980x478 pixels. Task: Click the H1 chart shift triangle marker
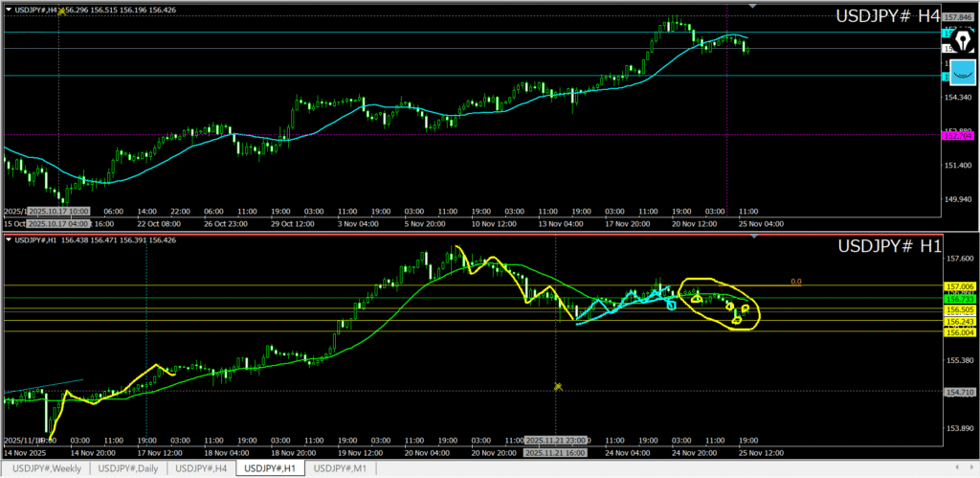pos(752,238)
